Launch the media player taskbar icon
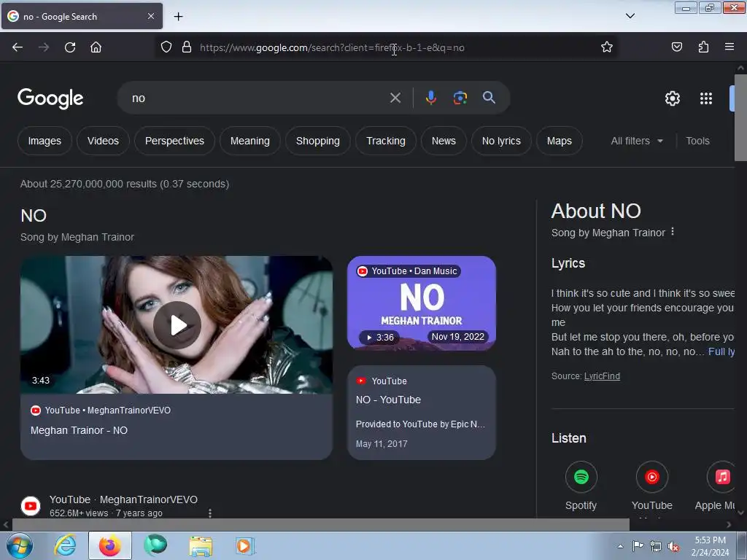Screen dimensions: 747x560 [245, 545]
